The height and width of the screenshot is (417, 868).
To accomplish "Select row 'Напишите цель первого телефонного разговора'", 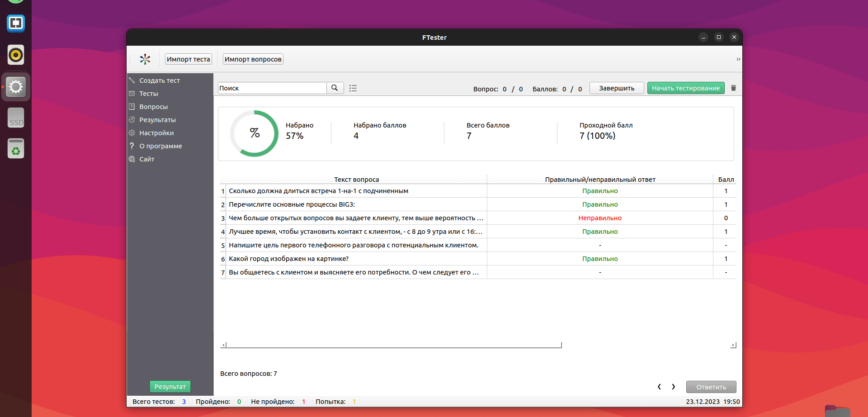I will [x=357, y=245].
